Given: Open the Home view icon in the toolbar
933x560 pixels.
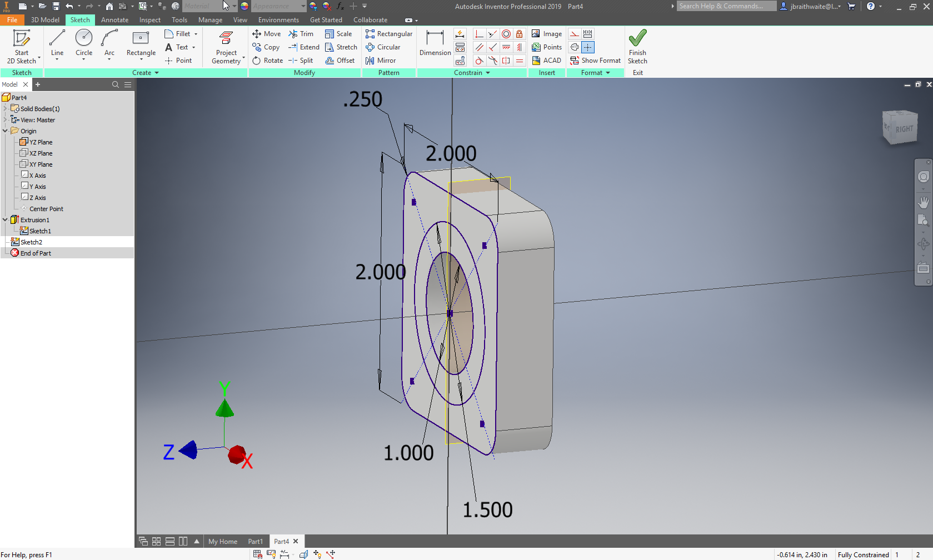Looking at the screenshot, I should point(109,6).
